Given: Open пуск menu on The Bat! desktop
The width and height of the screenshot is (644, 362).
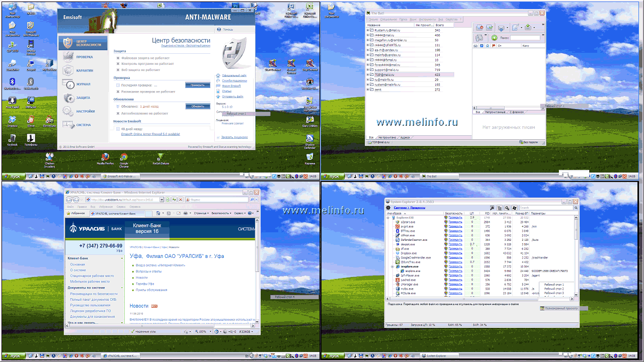Looking at the screenshot, I should [334, 176].
